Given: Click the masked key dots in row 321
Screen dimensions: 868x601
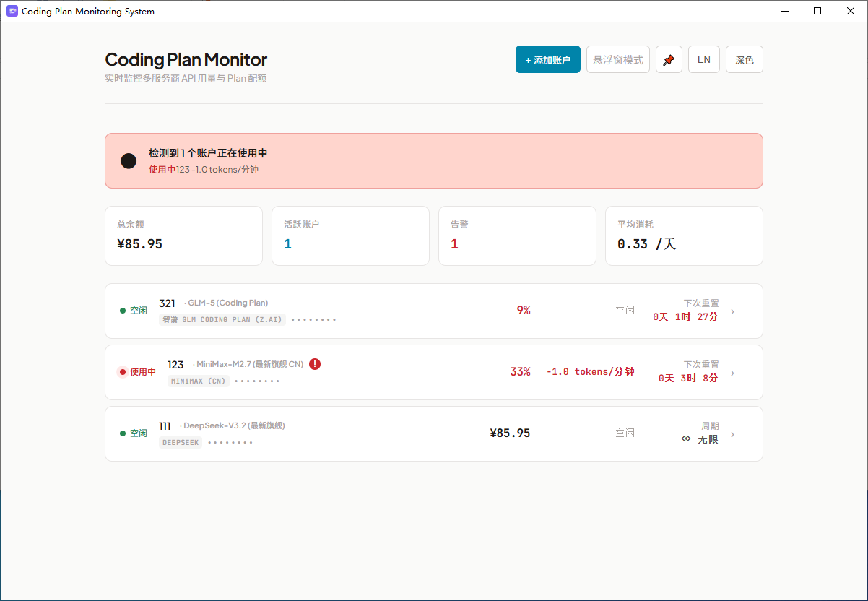Looking at the screenshot, I should coord(313,319).
